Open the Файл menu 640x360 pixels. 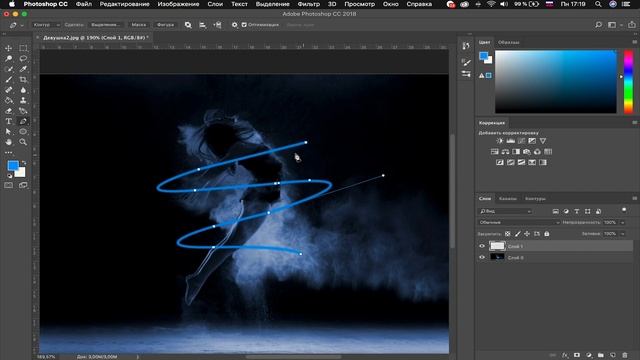(x=84, y=4)
